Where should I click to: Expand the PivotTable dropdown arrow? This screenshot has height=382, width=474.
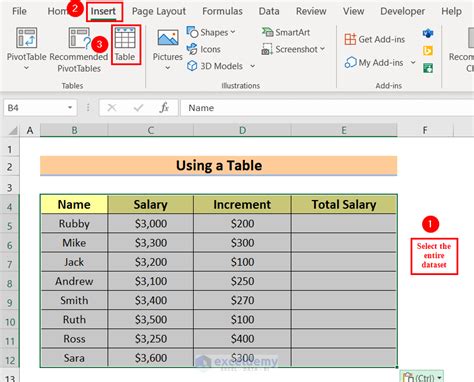(26, 68)
